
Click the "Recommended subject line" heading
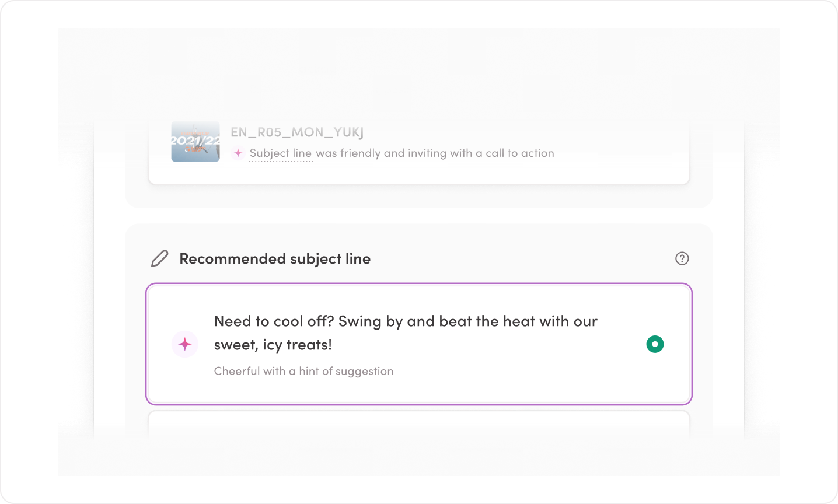[x=275, y=258]
